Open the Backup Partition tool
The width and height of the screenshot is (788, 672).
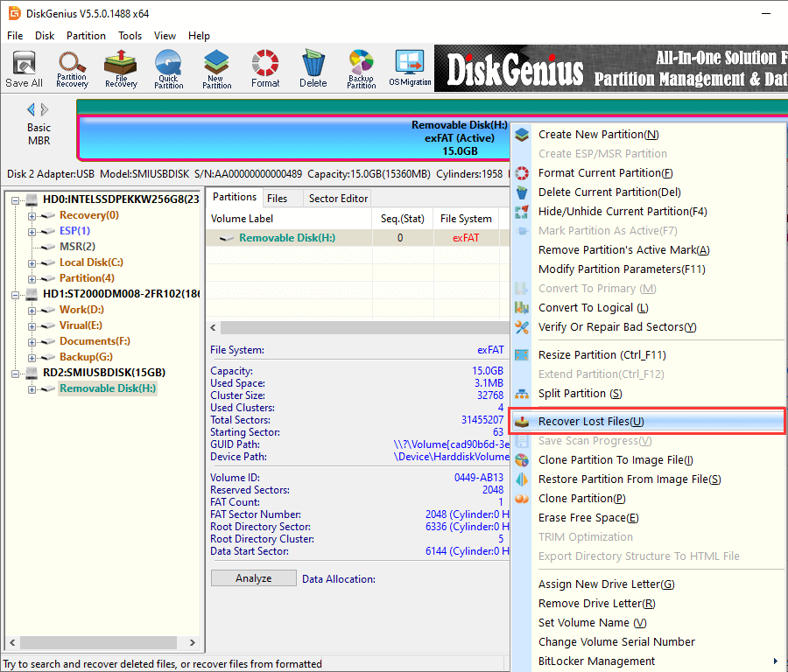(361, 68)
